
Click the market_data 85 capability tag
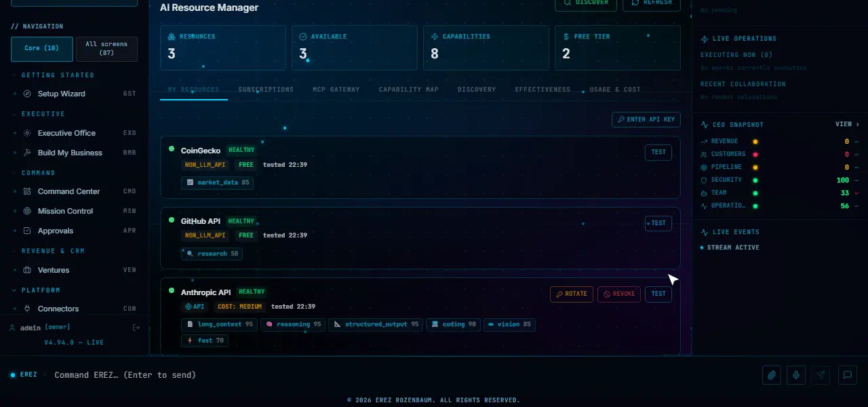point(217,182)
